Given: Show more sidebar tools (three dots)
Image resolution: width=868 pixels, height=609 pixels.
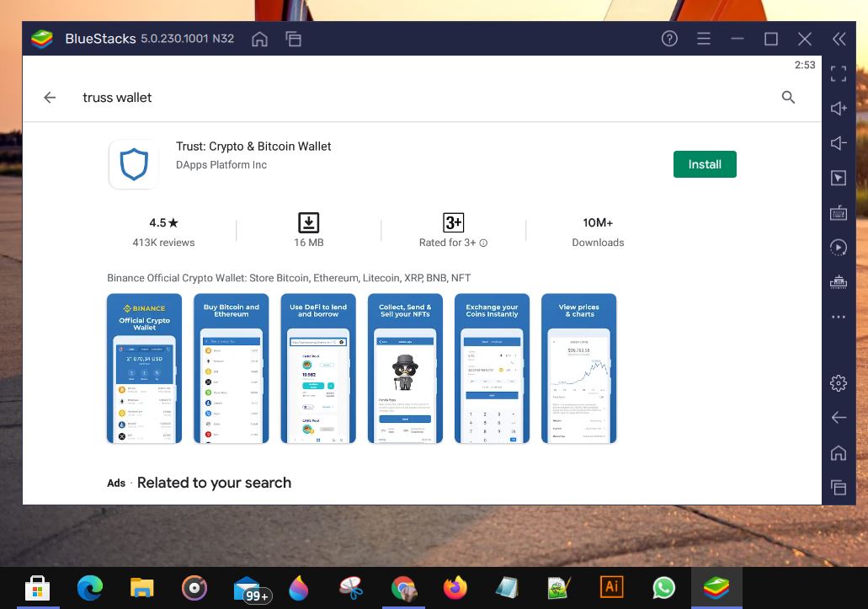Looking at the screenshot, I should click(x=838, y=317).
